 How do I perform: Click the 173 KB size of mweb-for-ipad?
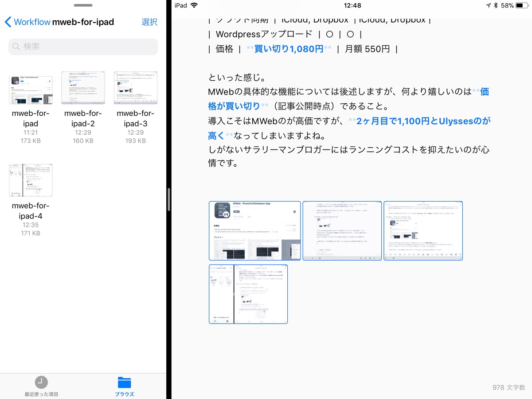point(31,141)
